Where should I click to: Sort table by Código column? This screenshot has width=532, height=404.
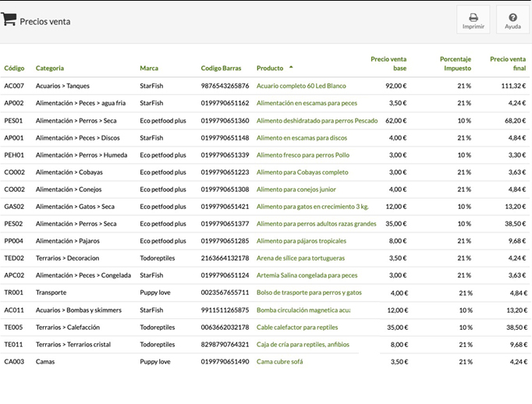14,69
